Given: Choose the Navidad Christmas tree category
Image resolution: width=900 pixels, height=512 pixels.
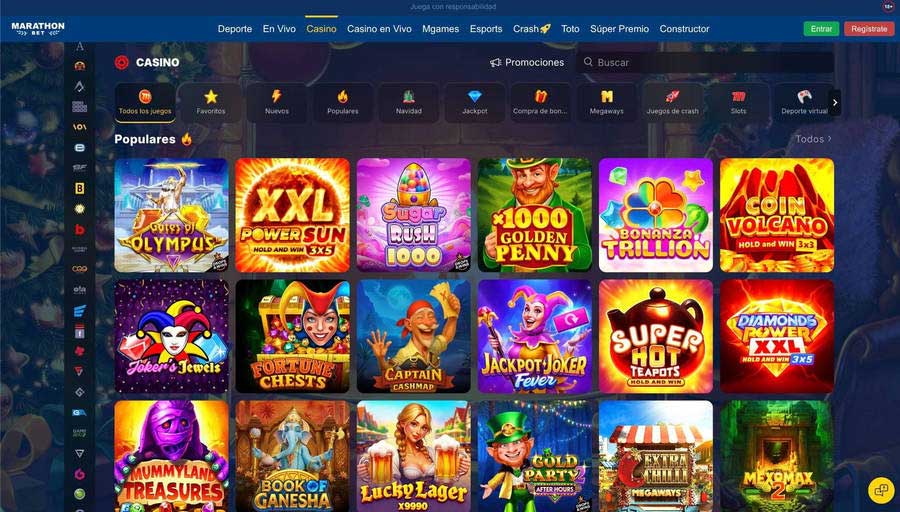Looking at the screenshot, I should [409, 102].
